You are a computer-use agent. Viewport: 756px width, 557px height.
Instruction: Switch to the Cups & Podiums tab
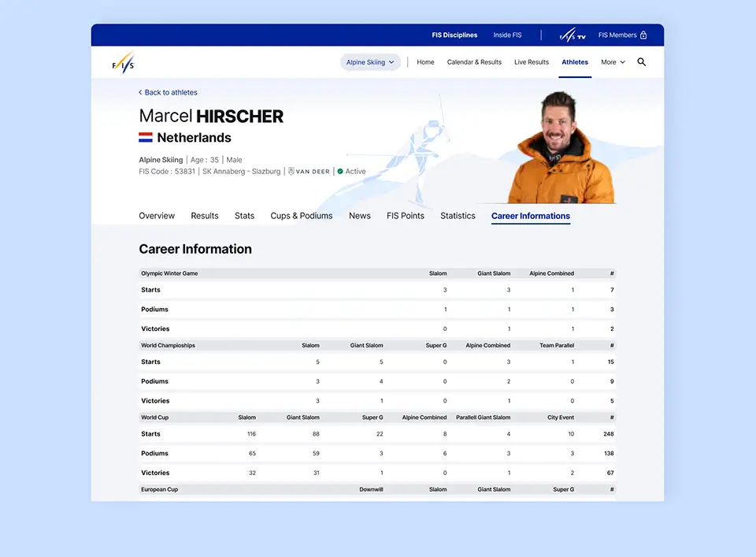(302, 216)
